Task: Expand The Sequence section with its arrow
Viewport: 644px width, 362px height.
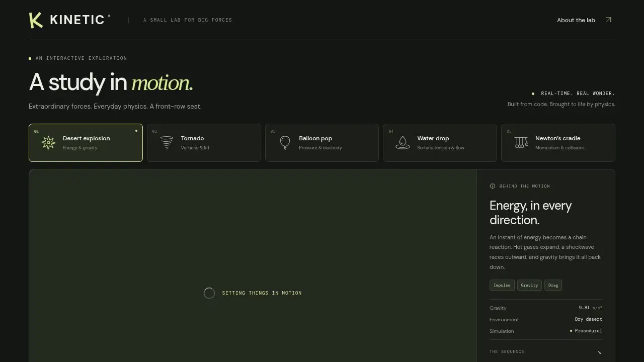Action: pyautogui.click(x=599, y=352)
